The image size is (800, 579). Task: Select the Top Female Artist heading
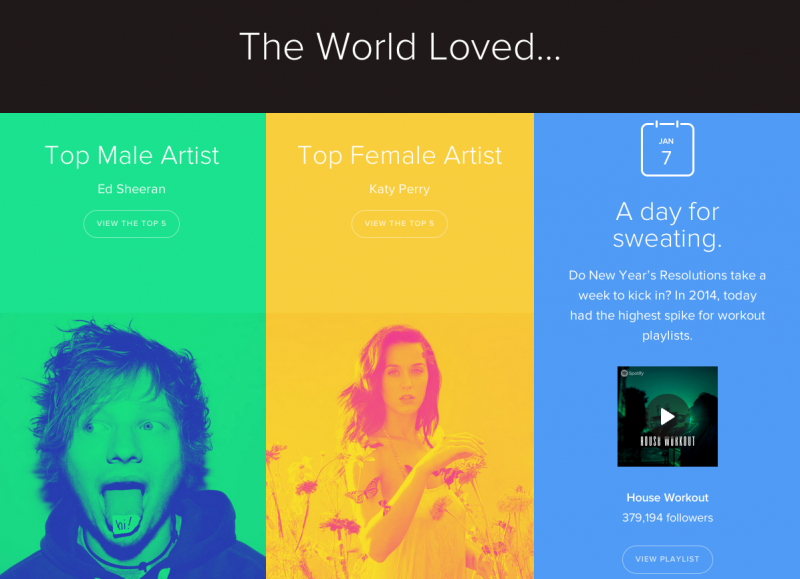point(399,156)
